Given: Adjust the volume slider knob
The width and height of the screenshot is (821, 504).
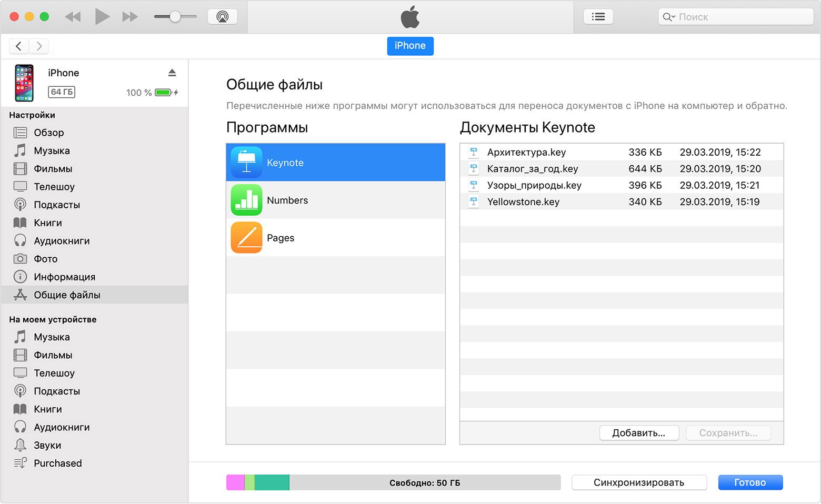Looking at the screenshot, I should (x=175, y=17).
